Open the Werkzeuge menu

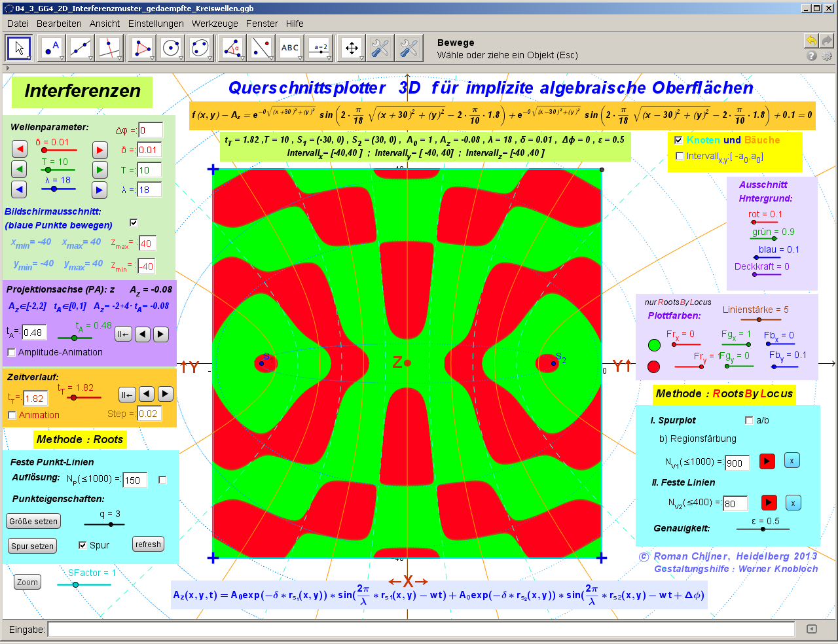pyautogui.click(x=216, y=24)
